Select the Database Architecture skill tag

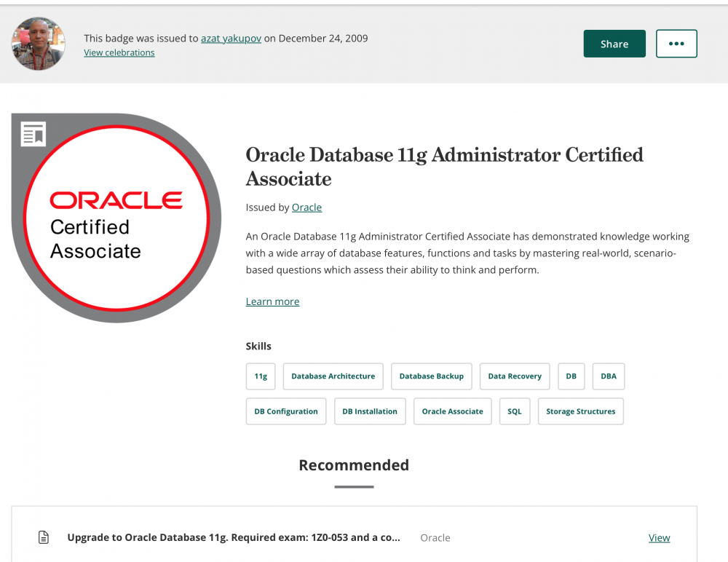(333, 376)
